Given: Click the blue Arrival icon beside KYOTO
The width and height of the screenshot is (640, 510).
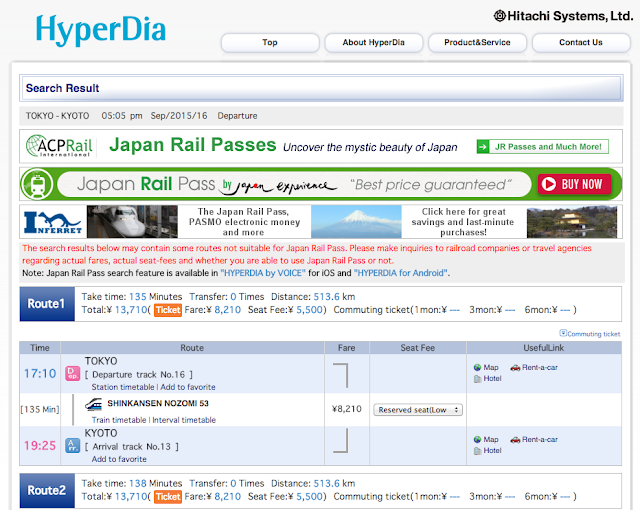Looking at the screenshot, I should point(73,446).
